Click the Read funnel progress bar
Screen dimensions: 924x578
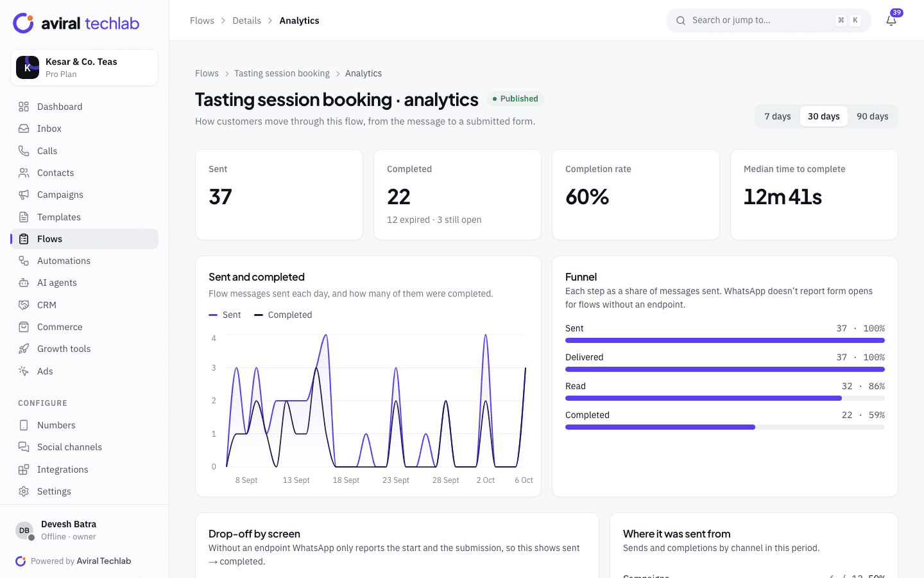coord(725,398)
